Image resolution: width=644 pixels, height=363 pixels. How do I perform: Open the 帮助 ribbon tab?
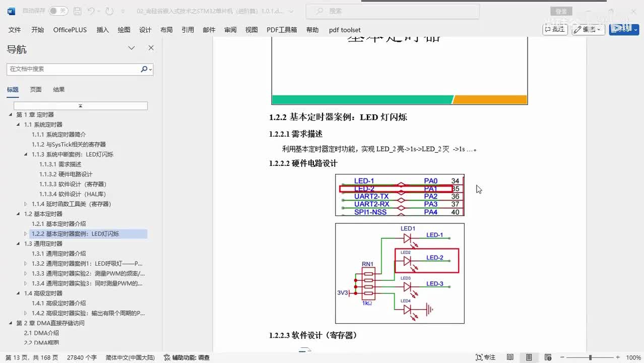pos(312,30)
